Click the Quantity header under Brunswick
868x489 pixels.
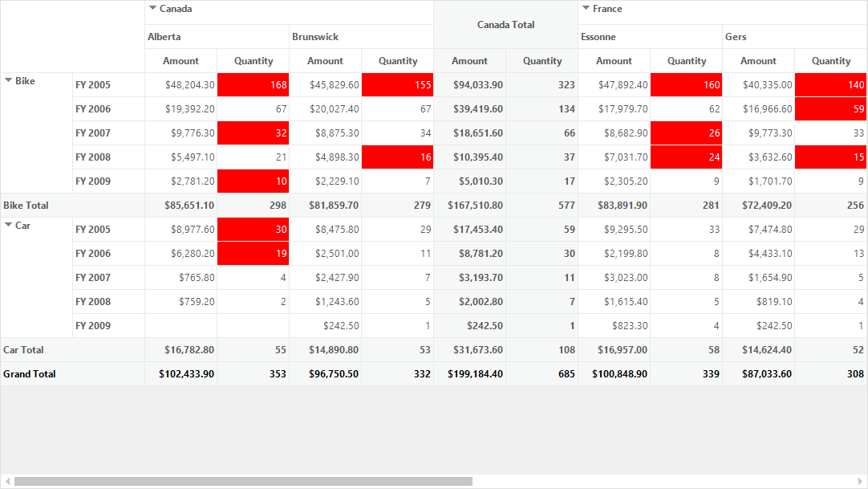pyautogui.click(x=397, y=61)
